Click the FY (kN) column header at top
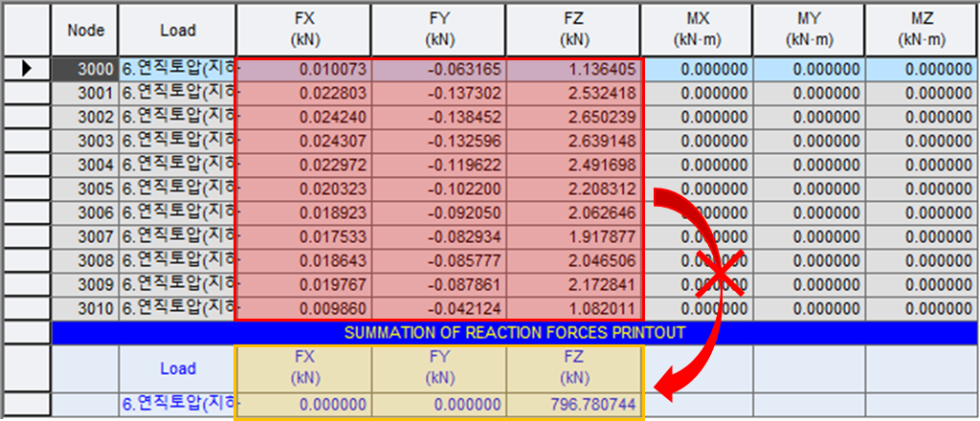The width and height of the screenshot is (980, 421). 439,30
